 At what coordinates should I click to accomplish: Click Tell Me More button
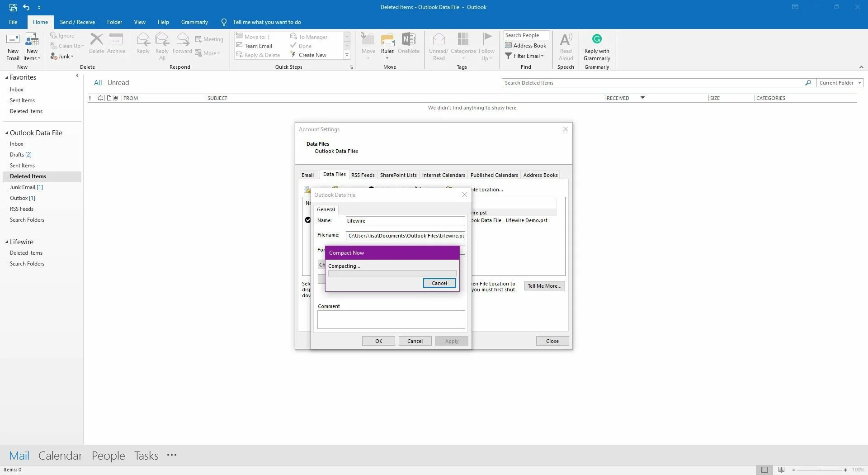point(544,286)
